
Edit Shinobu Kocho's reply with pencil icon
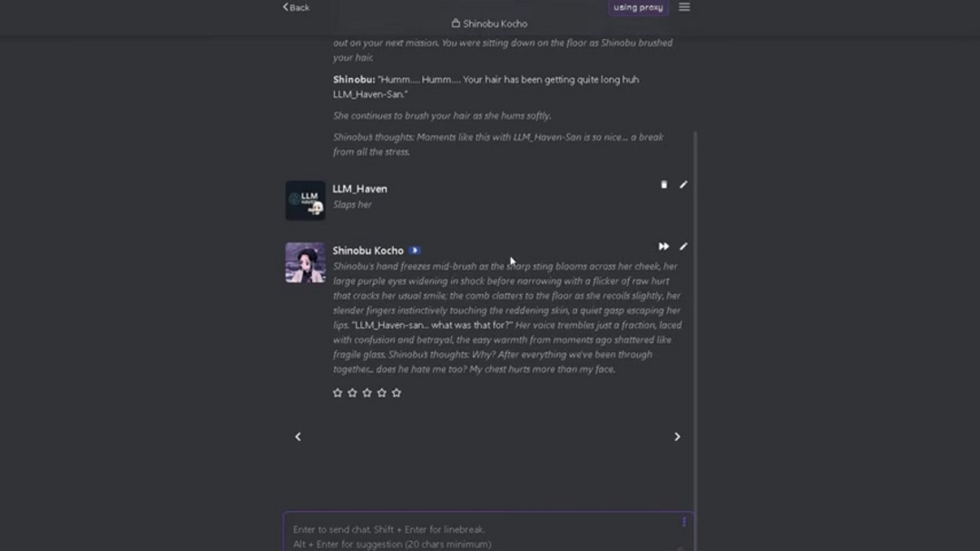tap(683, 247)
